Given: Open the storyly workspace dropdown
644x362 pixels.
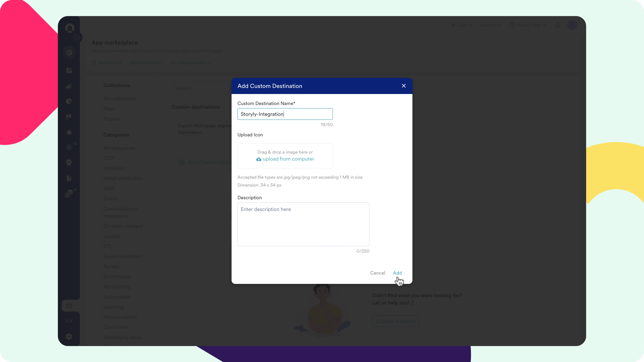Looking at the screenshot, I should 490,25.
